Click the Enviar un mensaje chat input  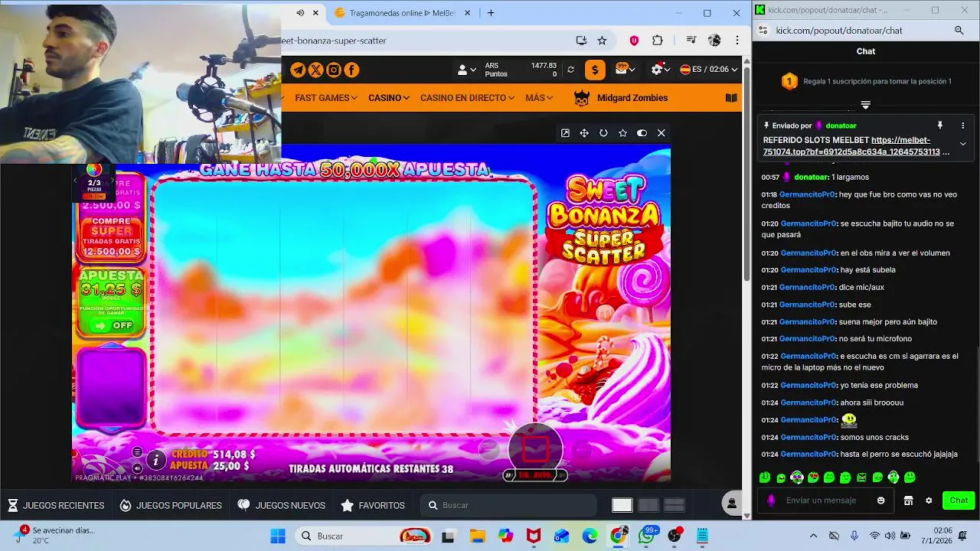pyautogui.click(x=825, y=500)
